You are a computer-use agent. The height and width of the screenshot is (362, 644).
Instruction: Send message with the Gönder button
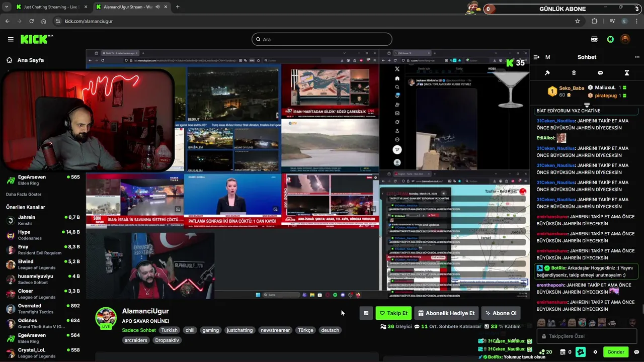pos(616,352)
